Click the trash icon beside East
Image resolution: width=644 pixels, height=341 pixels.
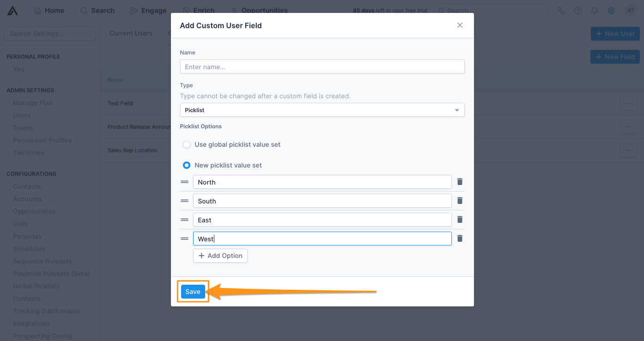460,220
